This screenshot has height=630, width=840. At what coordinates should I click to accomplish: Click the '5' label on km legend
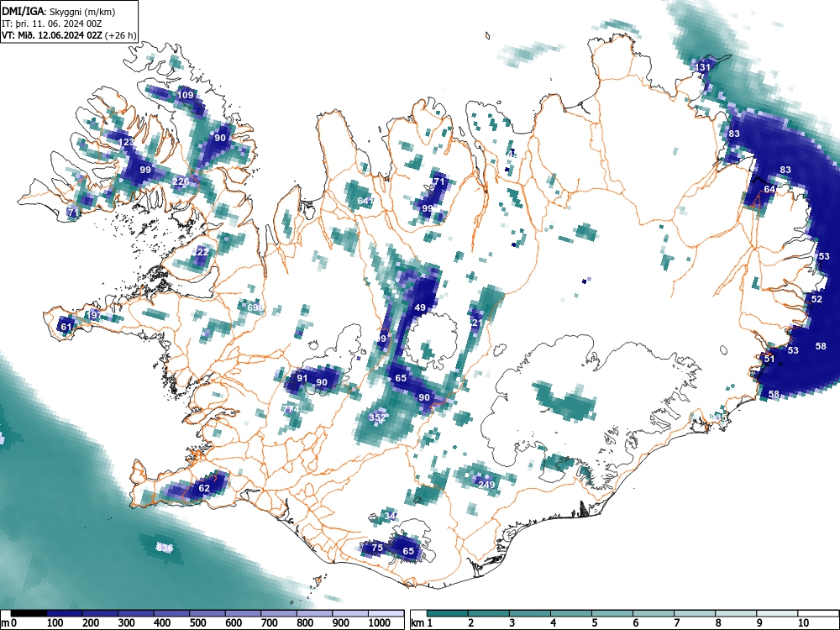tap(595, 622)
